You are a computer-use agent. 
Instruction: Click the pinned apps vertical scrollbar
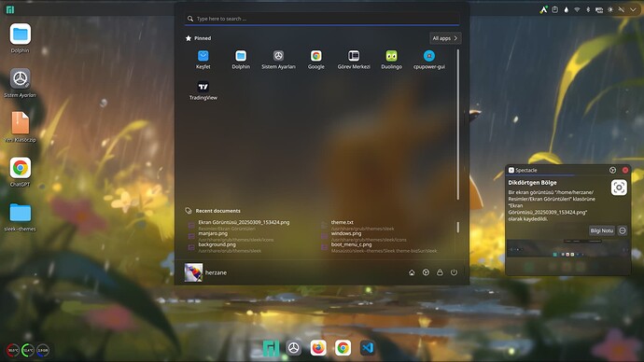(458, 125)
